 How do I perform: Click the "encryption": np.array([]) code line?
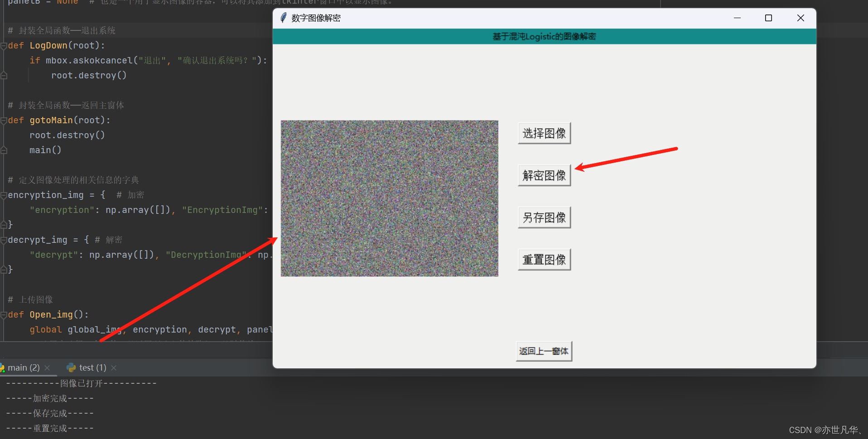(x=149, y=210)
